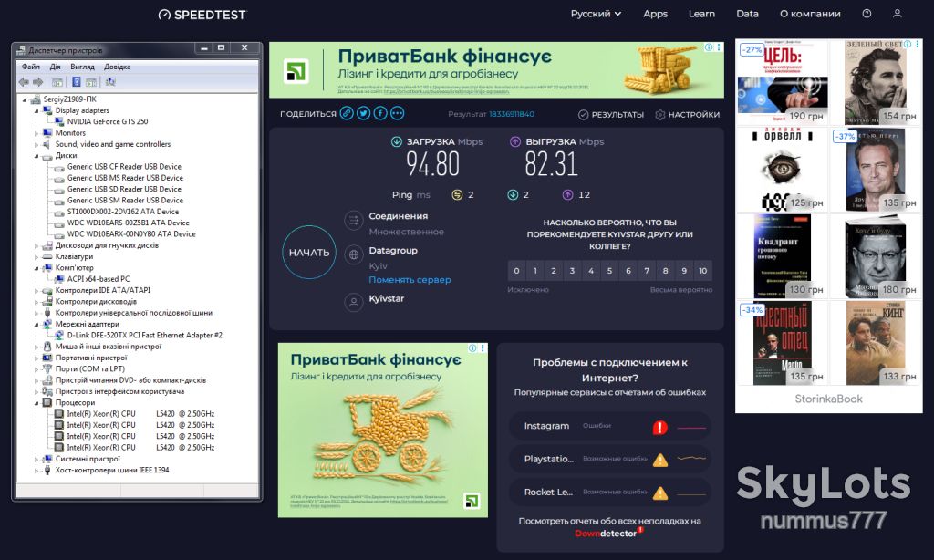
Task: Click Playstation yellow warning icon
Action: (660, 460)
